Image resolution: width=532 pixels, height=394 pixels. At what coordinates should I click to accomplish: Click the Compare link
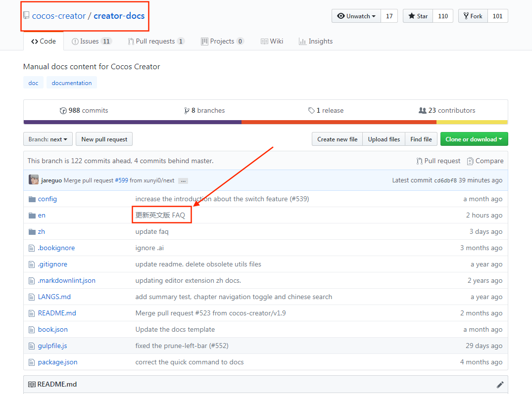(485, 161)
